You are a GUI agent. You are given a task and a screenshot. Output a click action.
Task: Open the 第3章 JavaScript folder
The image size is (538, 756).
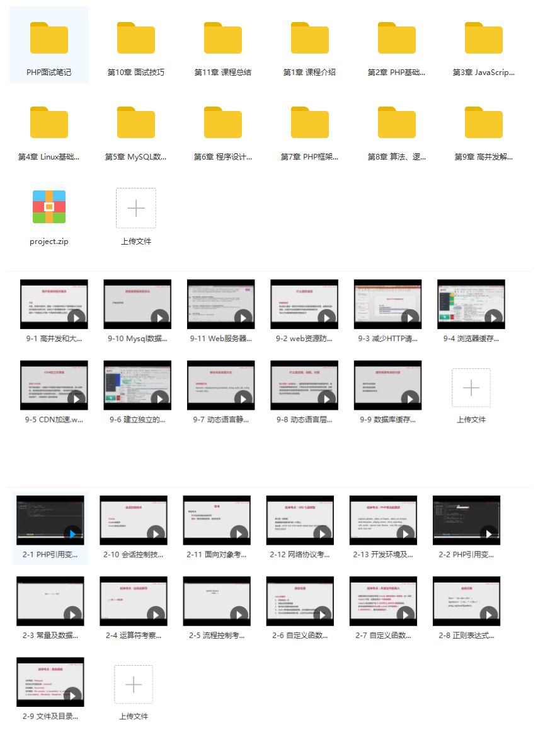pyautogui.click(x=484, y=38)
